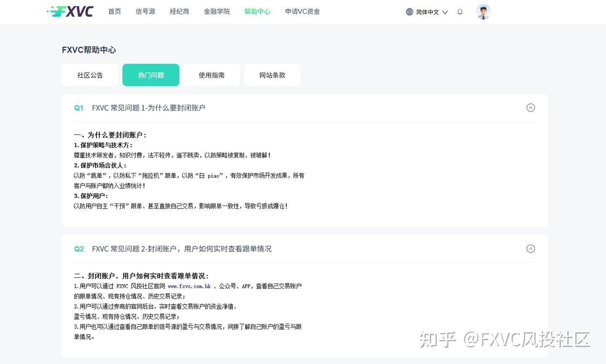Open 经纪商 in the navigation bar
The width and height of the screenshot is (606, 364).
(x=179, y=11)
